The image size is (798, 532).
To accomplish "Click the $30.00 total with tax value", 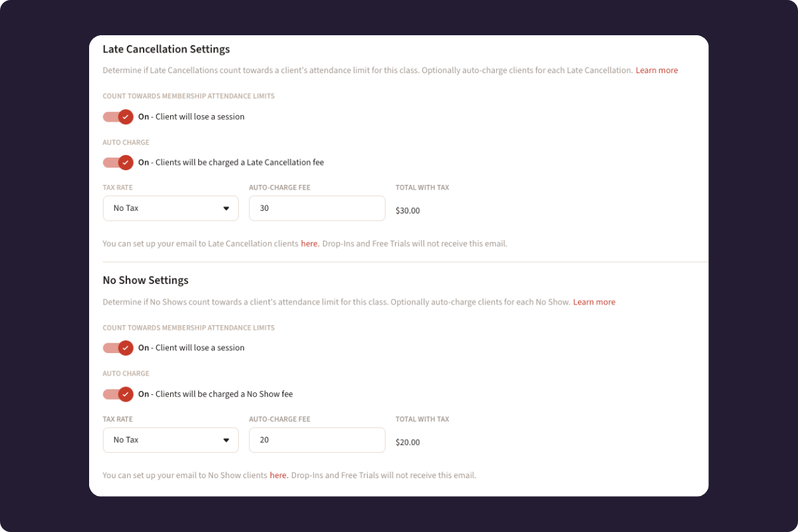I will (x=408, y=211).
